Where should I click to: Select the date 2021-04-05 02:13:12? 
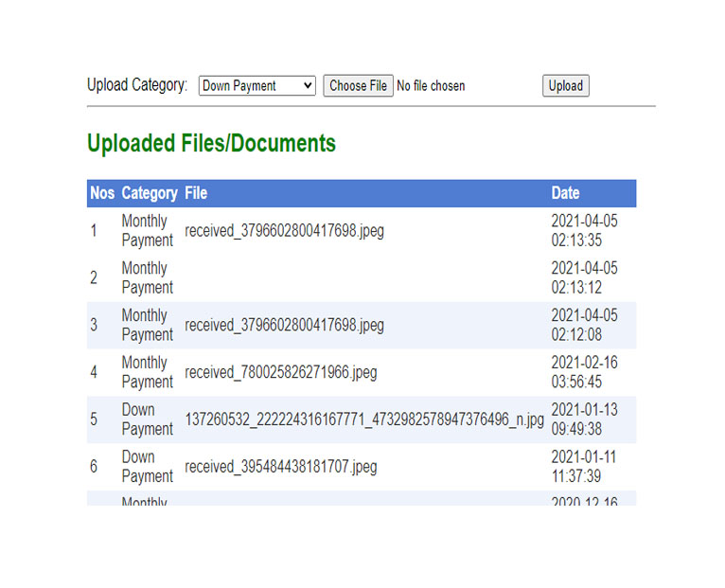pyautogui.click(x=584, y=278)
